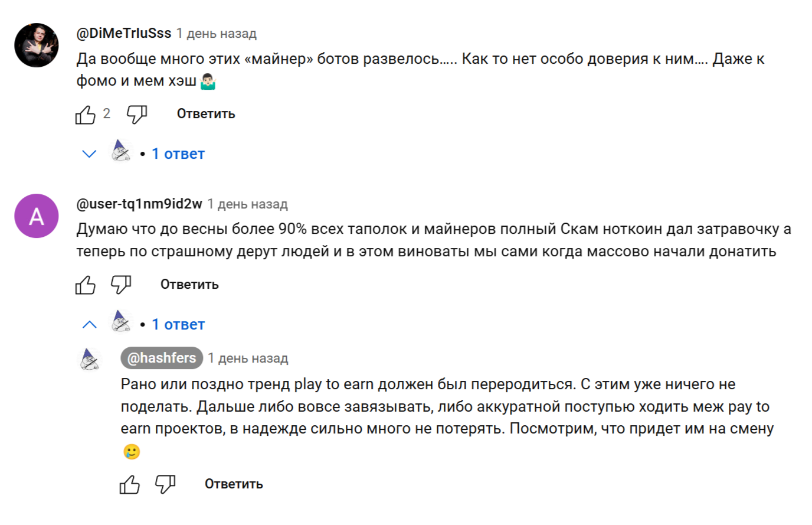The height and width of the screenshot is (525, 812).
Task: Dislike the @user-tq1nm9id2w comment
Action: click(x=121, y=285)
